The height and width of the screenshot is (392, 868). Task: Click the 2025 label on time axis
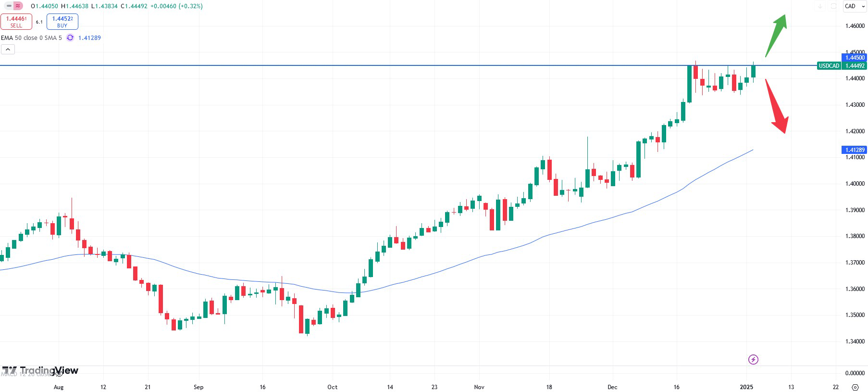pyautogui.click(x=746, y=387)
